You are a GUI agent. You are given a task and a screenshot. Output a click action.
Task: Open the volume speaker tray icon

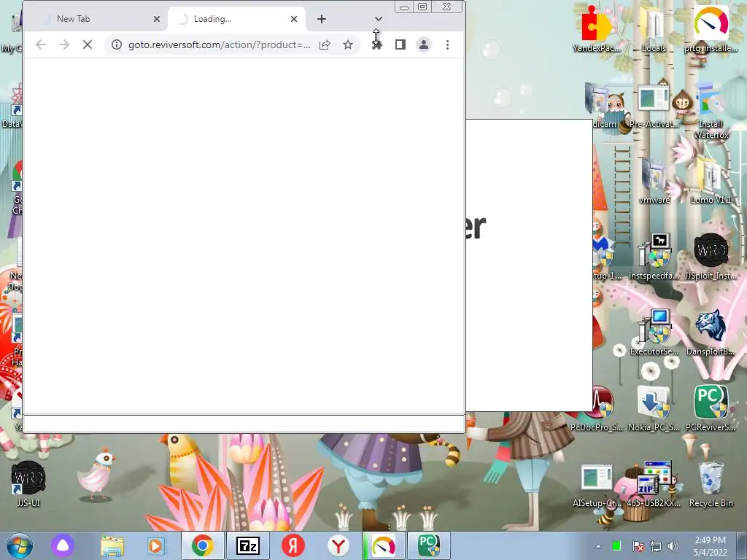pyautogui.click(x=673, y=546)
